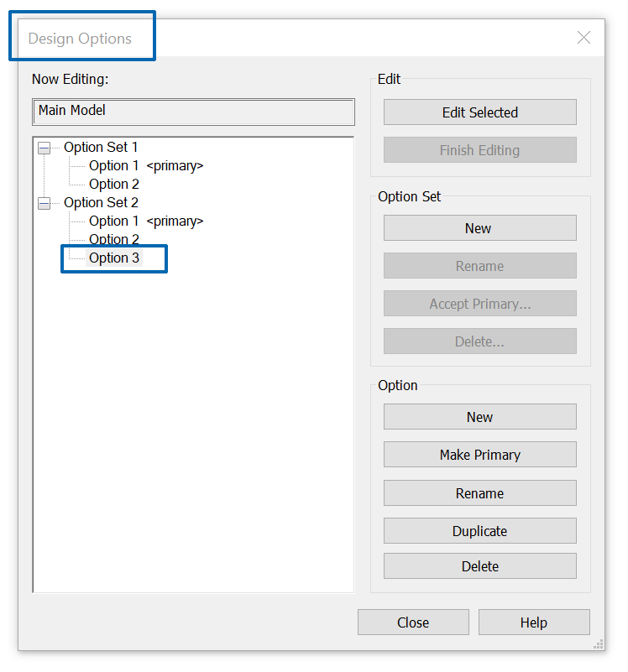
Task: Collapse the Option Set 2 tree node
Action: [44, 203]
